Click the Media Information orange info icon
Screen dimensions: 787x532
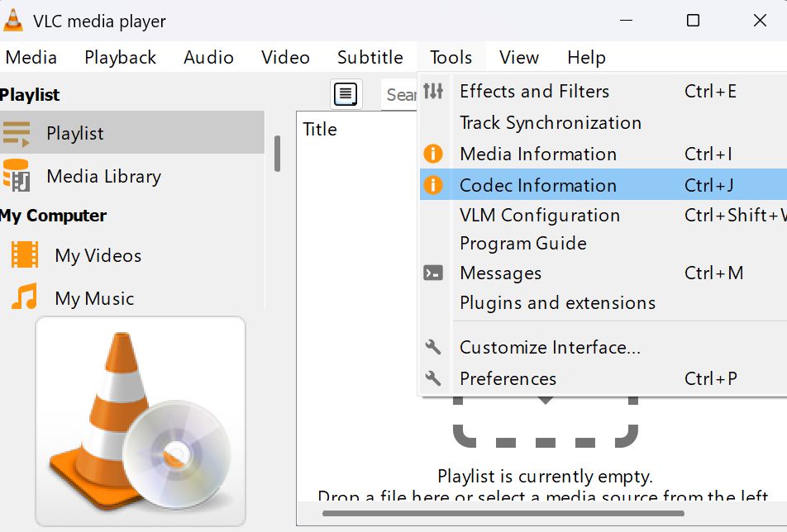coord(433,154)
